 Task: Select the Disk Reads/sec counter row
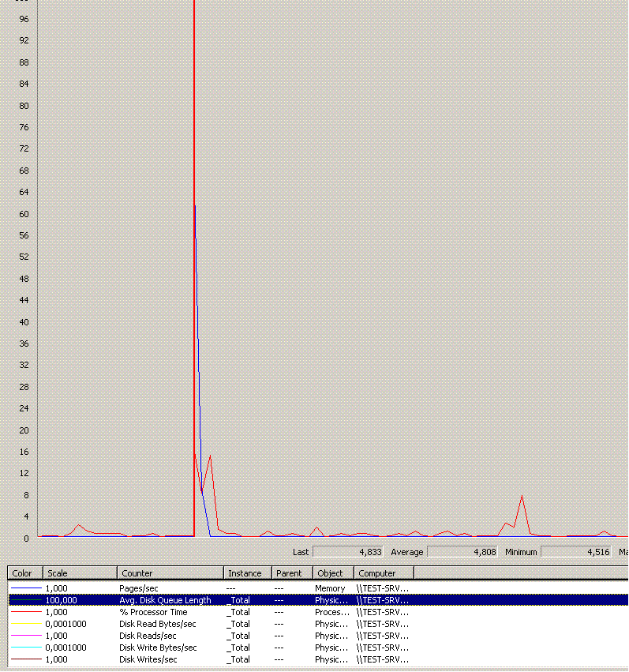click(148, 636)
